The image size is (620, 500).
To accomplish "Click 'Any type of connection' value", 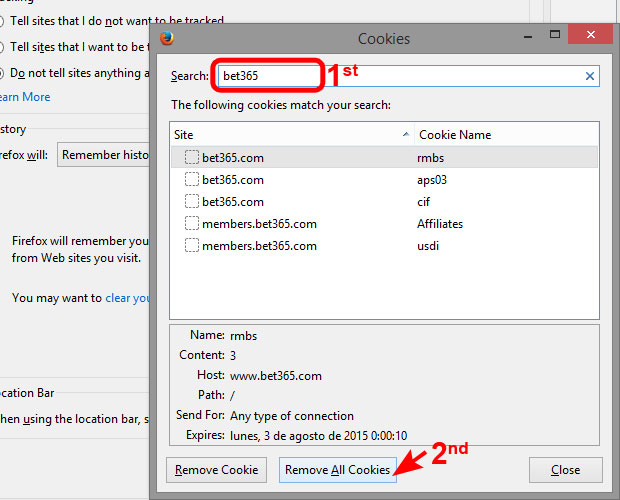I will [x=292, y=416].
